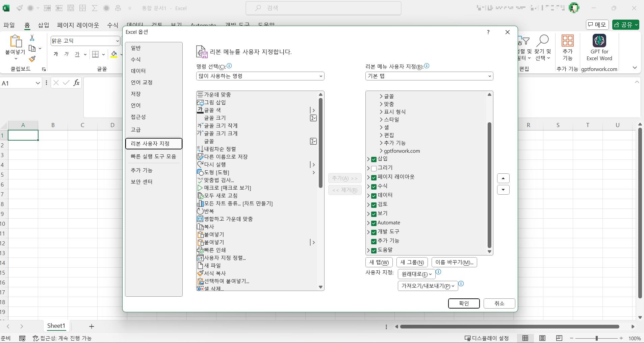Select 매크로 [매크로 보기] command
The image size is (644, 343).
[257, 188]
